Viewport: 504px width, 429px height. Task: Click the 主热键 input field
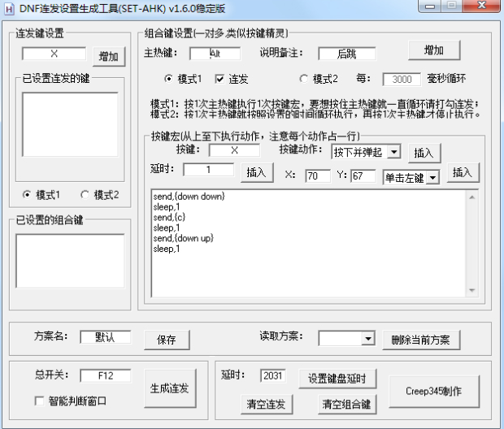[215, 54]
